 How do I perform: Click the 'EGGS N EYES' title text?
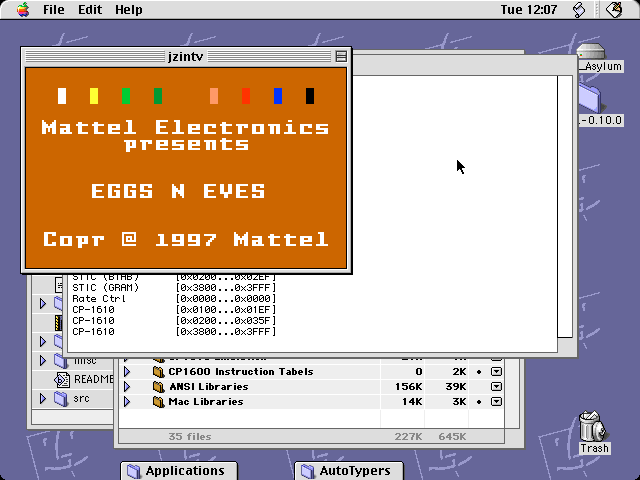click(x=178, y=191)
